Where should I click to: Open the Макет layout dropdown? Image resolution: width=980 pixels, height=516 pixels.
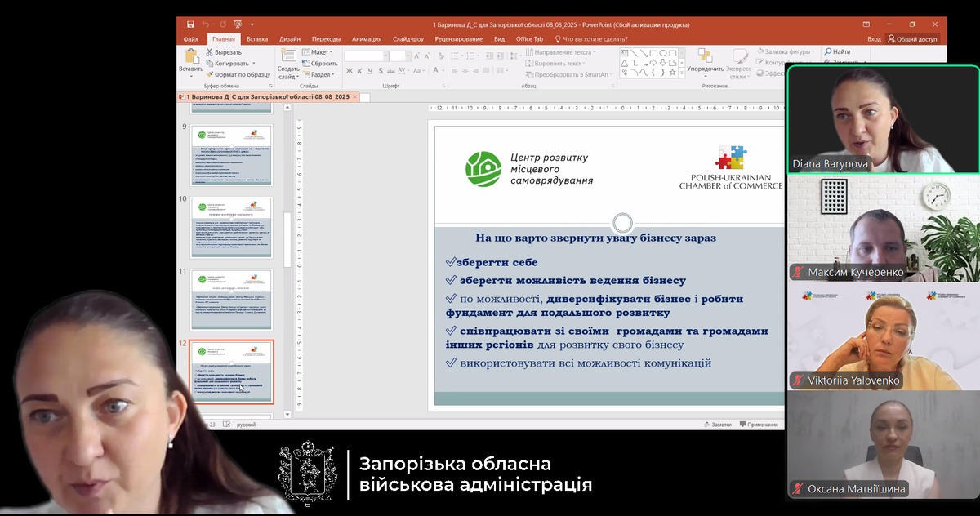318,52
